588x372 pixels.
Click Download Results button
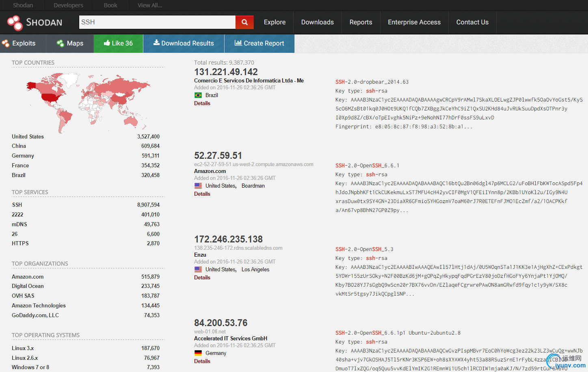184,43
